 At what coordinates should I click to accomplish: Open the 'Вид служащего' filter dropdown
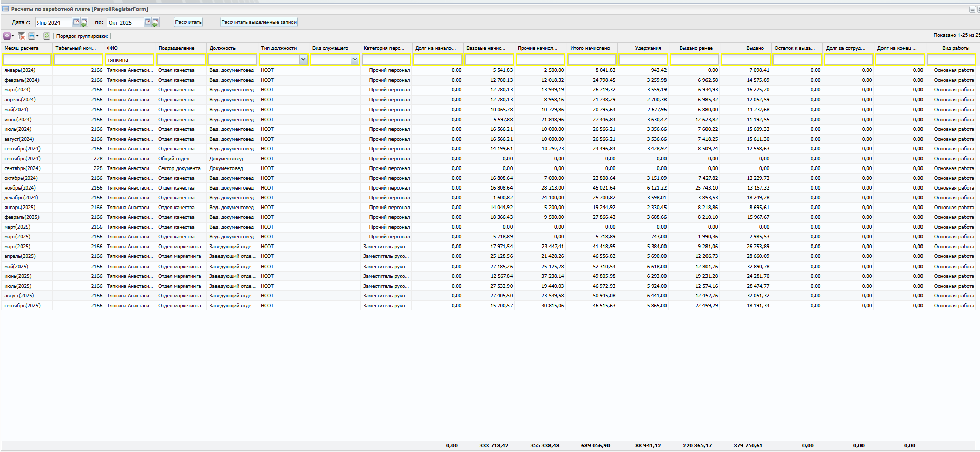355,60
